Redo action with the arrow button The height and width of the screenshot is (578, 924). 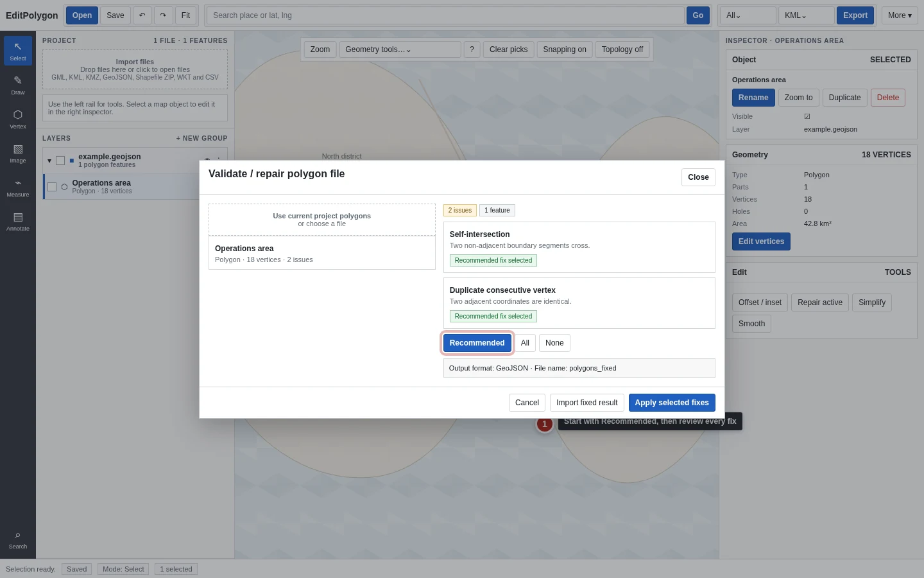click(x=164, y=15)
